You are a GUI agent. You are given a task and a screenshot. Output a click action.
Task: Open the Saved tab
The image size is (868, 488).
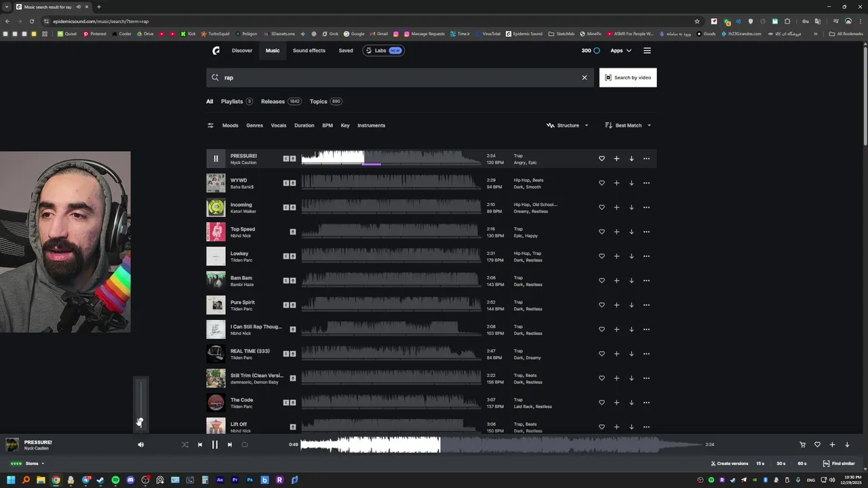click(346, 50)
